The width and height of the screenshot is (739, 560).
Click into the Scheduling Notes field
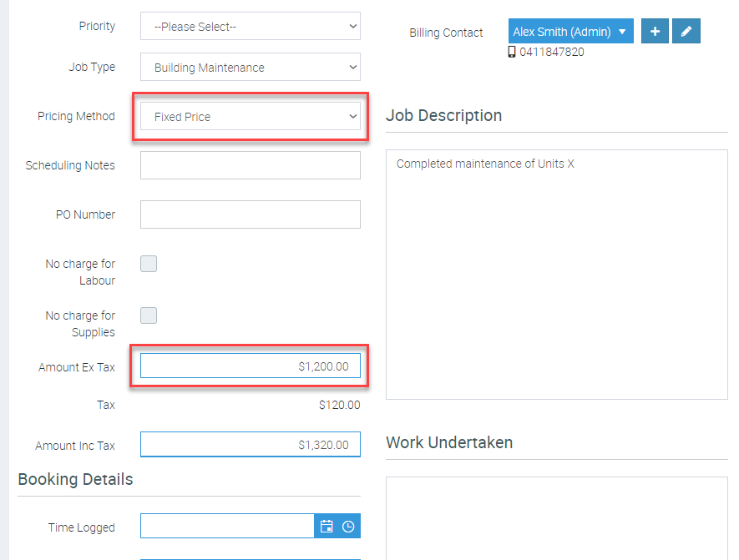[x=250, y=165]
